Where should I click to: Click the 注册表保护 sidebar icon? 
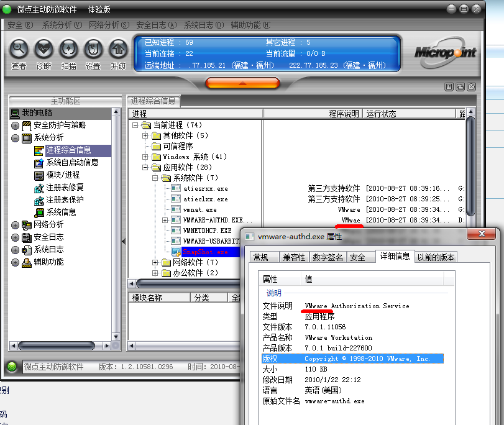[x=39, y=201]
